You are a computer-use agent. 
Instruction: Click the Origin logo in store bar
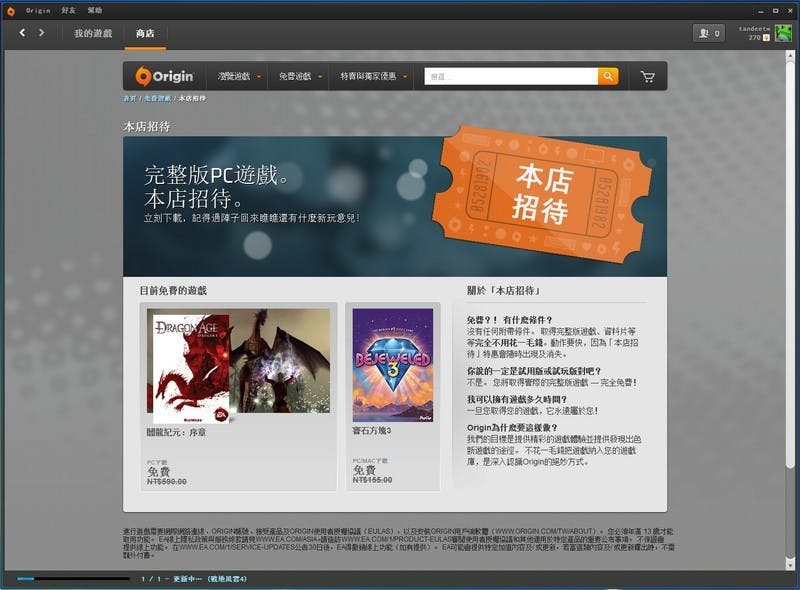point(164,76)
